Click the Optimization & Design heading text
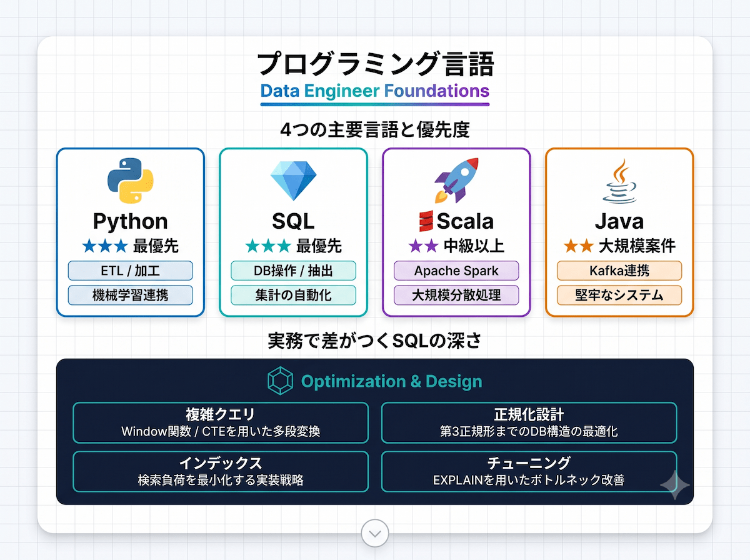750x560 pixels. click(391, 381)
